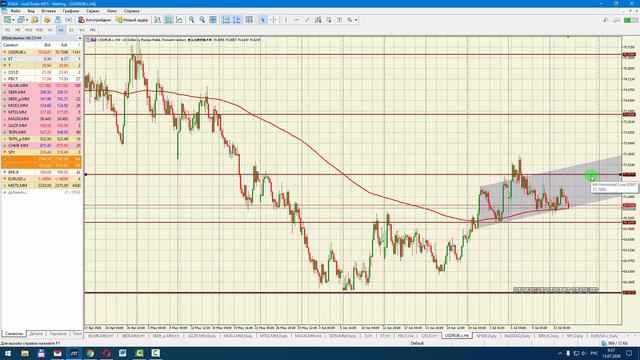
Task: Switch chart to line chart icon
Action: (x=179, y=20)
